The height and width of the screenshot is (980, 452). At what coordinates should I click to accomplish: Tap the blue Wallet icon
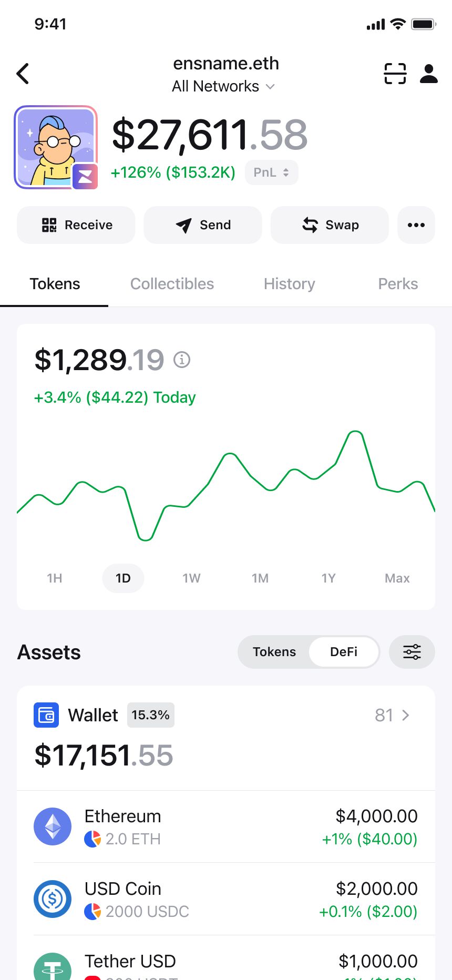[46, 715]
